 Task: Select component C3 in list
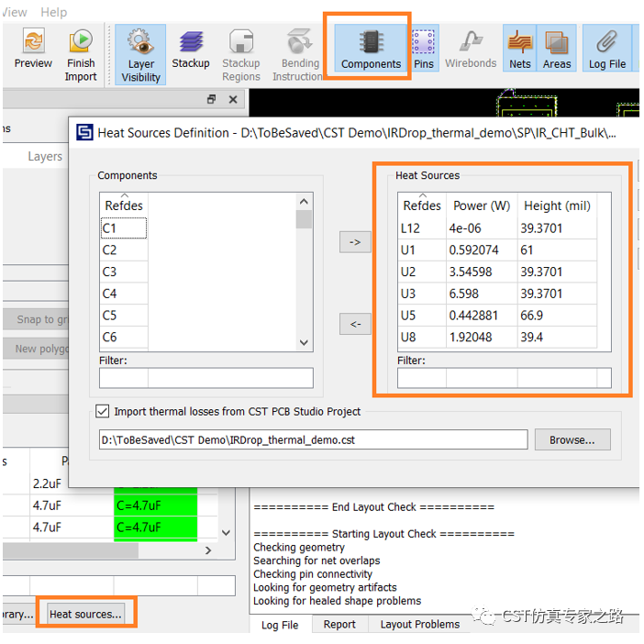coord(124,272)
